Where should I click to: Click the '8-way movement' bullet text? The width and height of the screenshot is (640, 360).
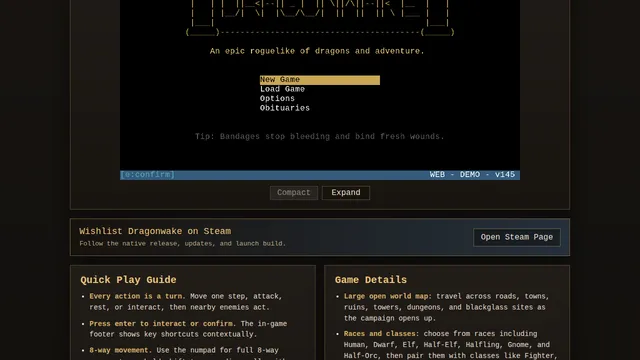120,350
